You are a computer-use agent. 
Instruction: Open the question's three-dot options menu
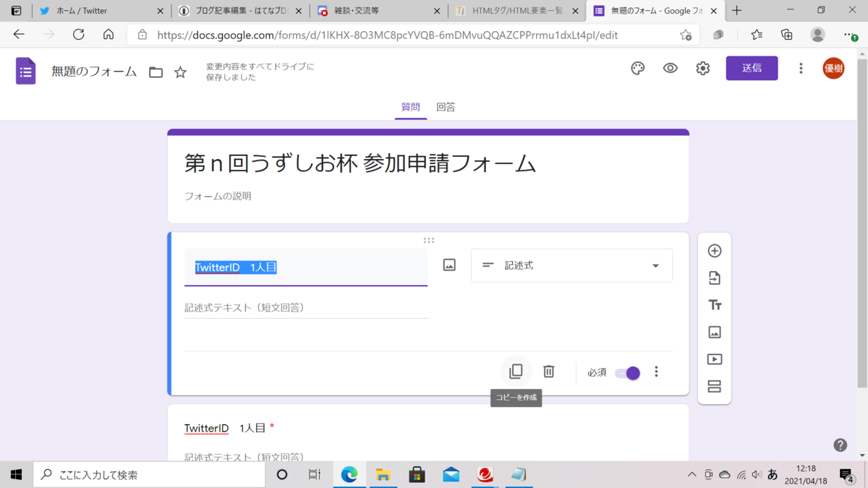click(656, 372)
